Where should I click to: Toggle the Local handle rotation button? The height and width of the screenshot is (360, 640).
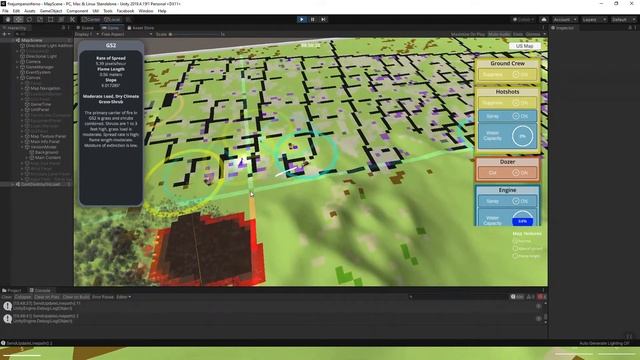pos(112,19)
